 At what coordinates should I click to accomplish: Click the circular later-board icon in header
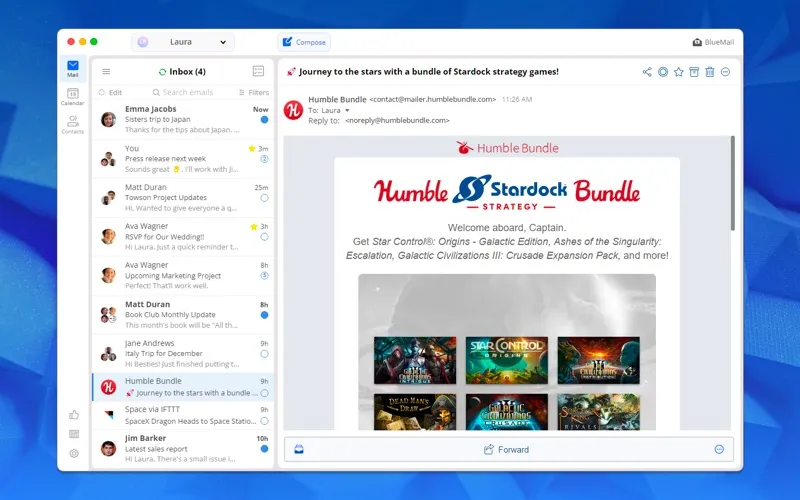point(663,72)
